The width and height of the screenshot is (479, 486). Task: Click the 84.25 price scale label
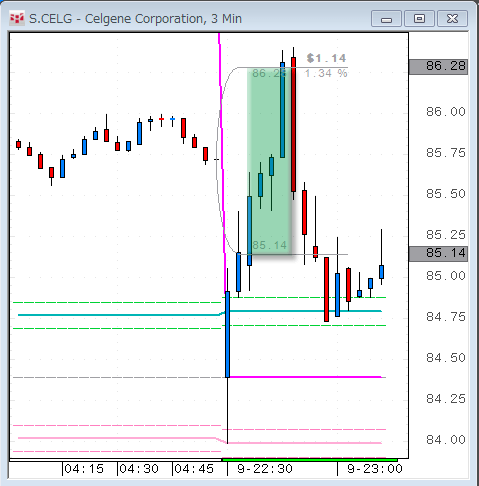[446, 399]
